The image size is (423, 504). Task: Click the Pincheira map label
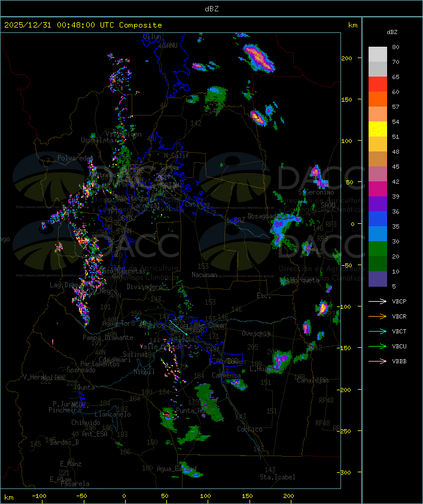(x=65, y=410)
